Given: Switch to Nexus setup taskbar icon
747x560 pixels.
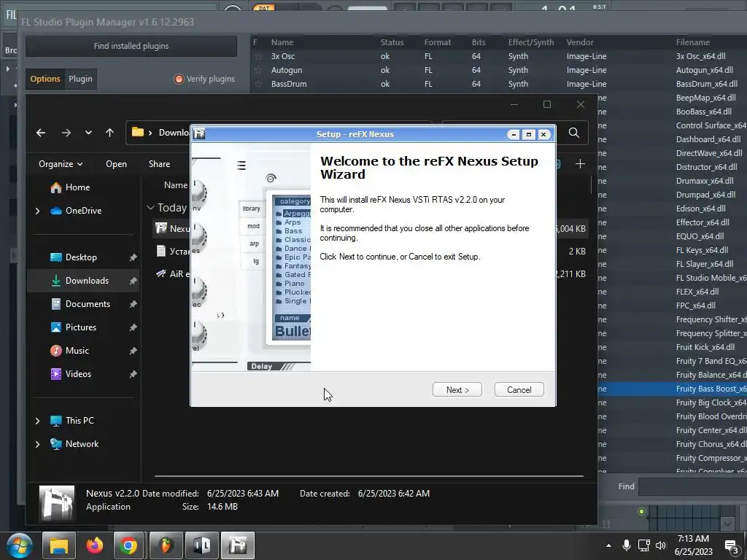Looking at the screenshot, I should [237, 545].
